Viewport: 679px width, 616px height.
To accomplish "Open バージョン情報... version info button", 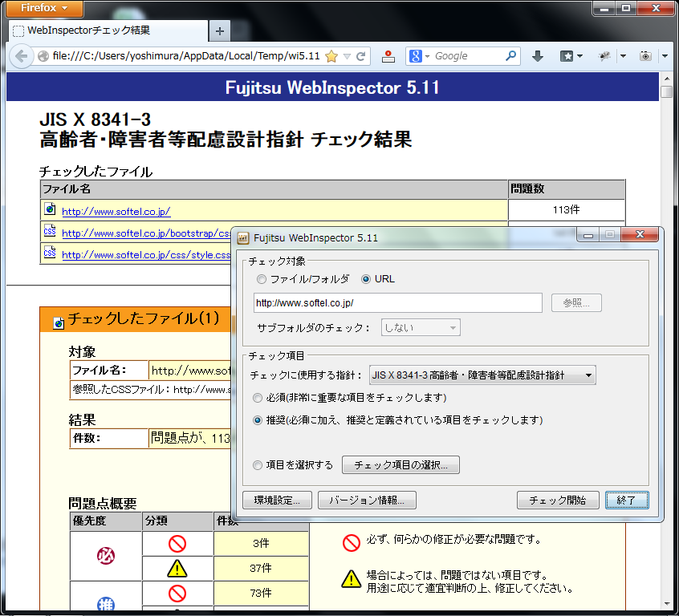I will [367, 500].
